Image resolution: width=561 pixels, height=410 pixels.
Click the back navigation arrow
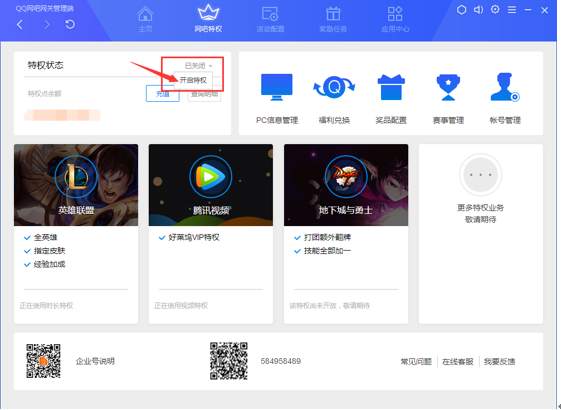pos(20,25)
